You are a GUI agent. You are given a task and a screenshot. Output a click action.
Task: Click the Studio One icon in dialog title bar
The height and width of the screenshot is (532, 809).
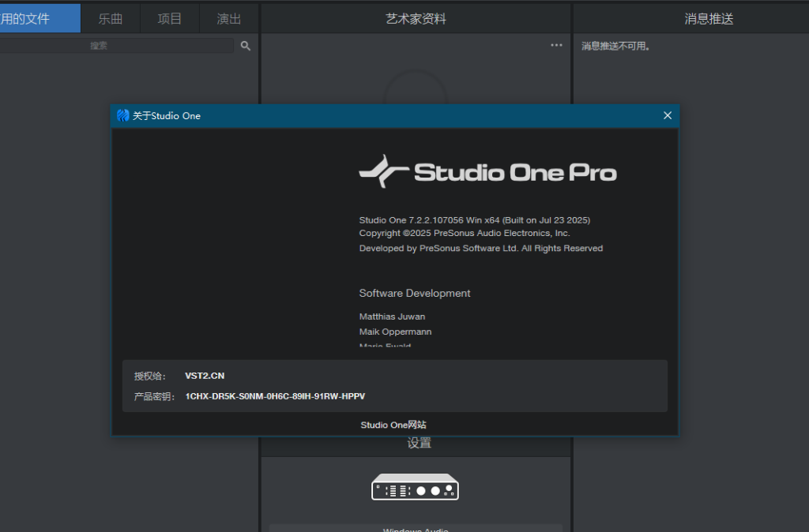pos(122,115)
